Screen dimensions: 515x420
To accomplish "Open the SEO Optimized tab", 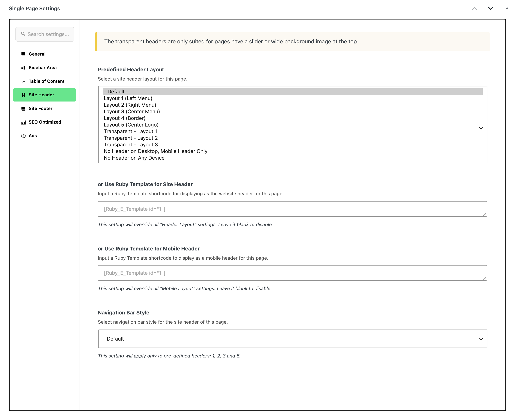I will point(45,122).
